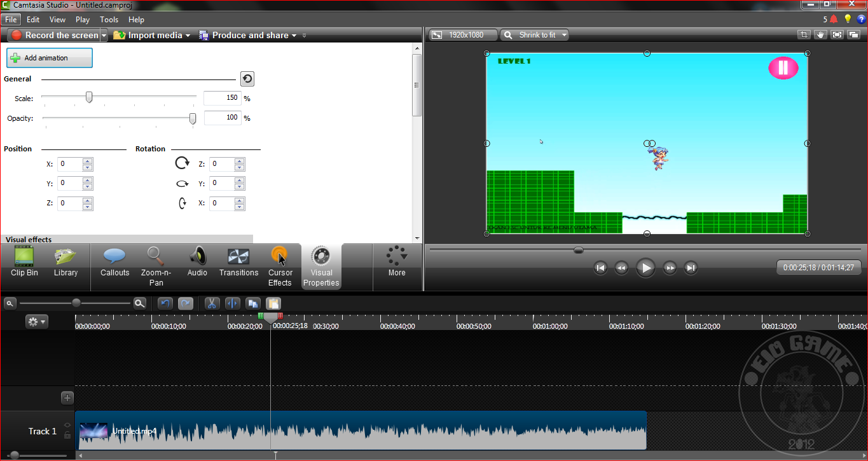The image size is (868, 461).
Task: Click the Add animation button
Action: click(50, 58)
